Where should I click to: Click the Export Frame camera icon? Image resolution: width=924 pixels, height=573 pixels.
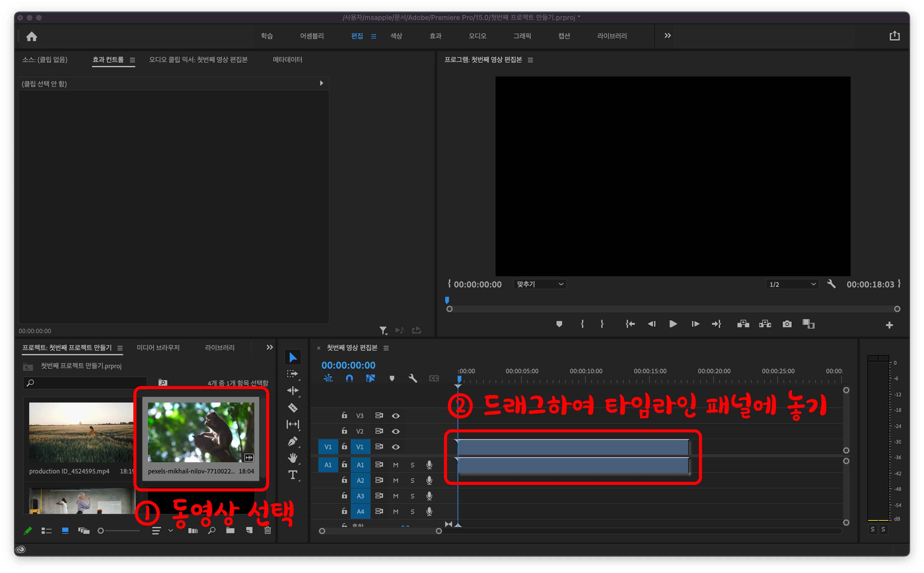click(x=787, y=324)
